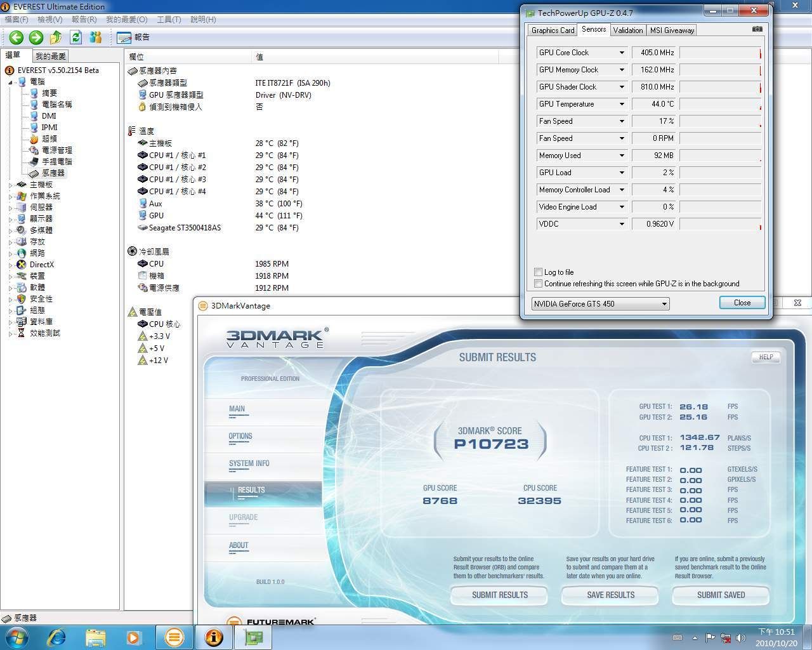812x650 pixels.
Task: Select 摘要 summary item in tree
Action: 49,93
